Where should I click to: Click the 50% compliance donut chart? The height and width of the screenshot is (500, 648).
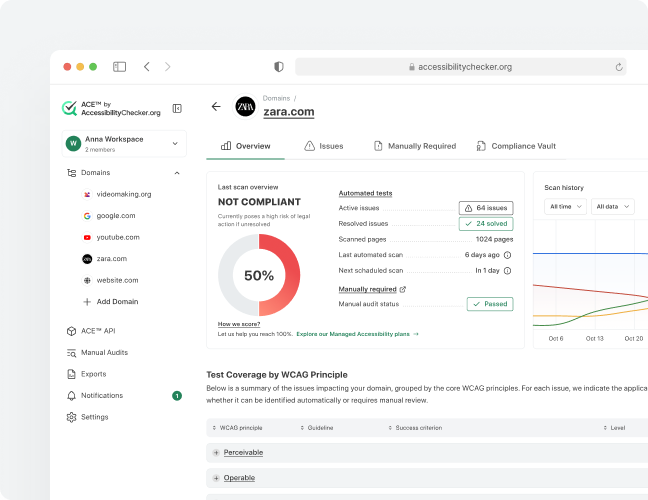(x=259, y=275)
